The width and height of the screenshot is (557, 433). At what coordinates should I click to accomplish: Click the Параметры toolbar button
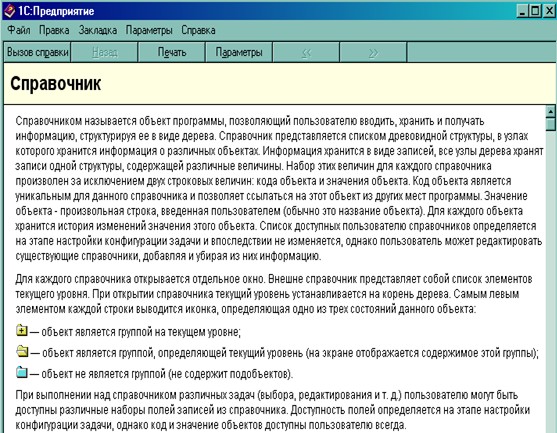[x=239, y=52]
